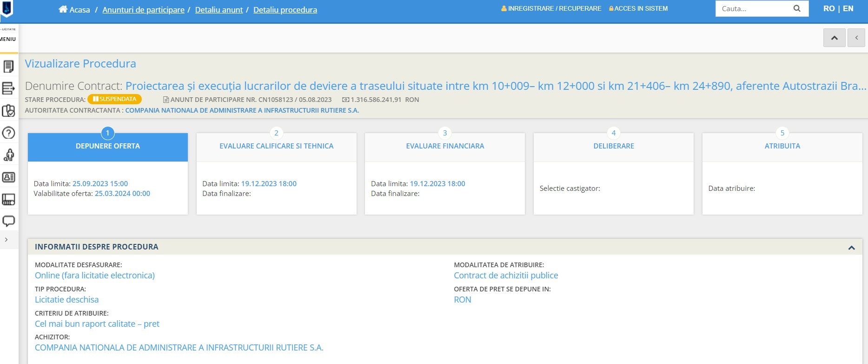This screenshot has width=868, height=364.
Task: Open ACCES IN SISTEM login link
Action: click(638, 8)
